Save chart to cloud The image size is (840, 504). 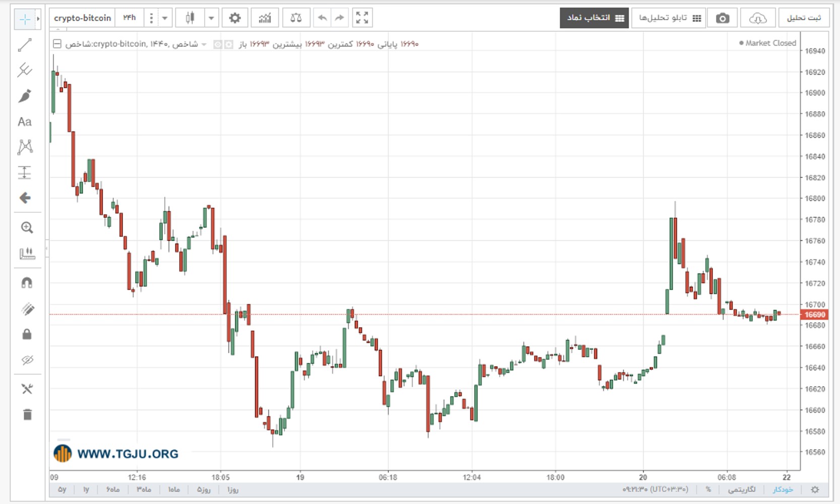tap(758, 18)
